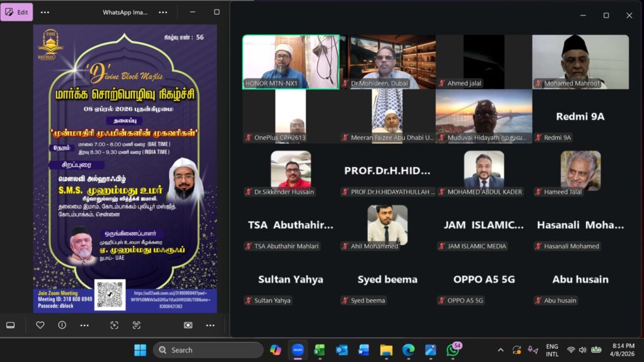Image resolution: width=644 pixels, height=362 pixels.
Task: Open the volume control in system tray
Action: coord(583,350)
